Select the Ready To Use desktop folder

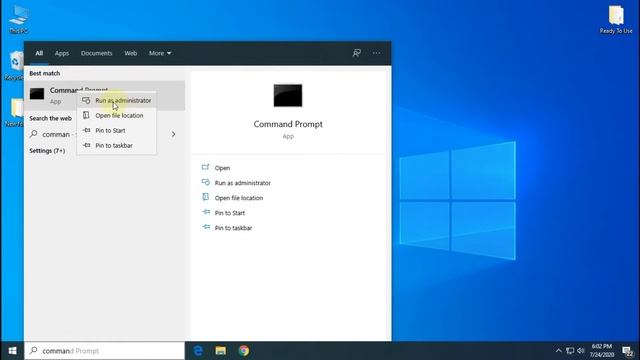[x=616, y=19]
